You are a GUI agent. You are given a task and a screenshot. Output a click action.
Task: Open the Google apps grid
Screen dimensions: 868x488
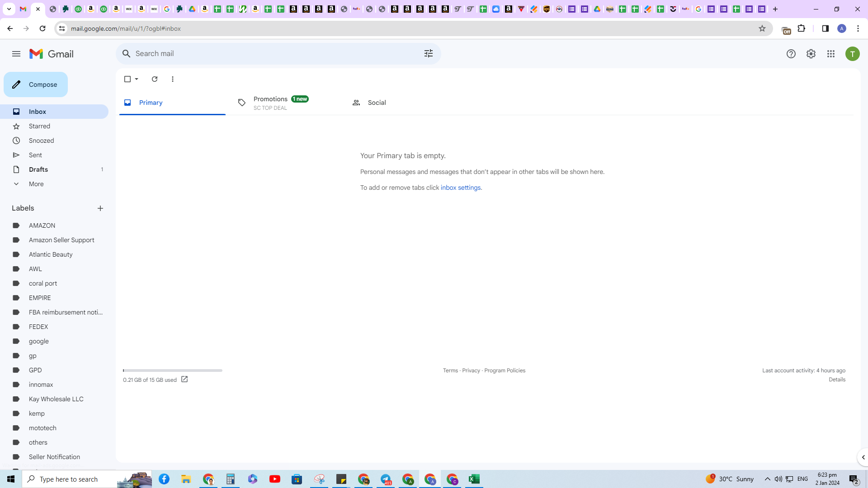pyautogui.click(x=831, y=54)
